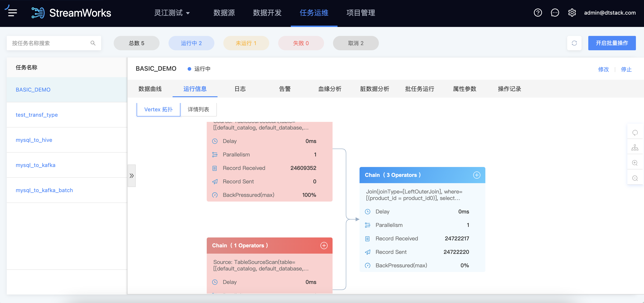Expand the Chain (1 Operators) plus icon
This screenshot has height=303, width=644.
tap(324, 245)
